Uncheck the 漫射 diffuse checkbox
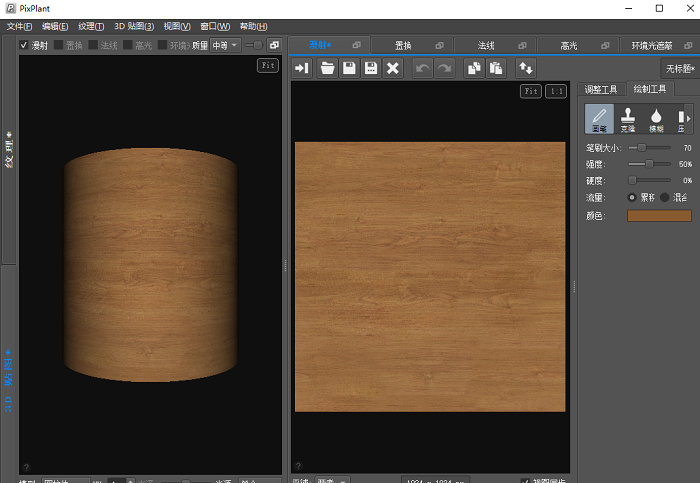700x483 pixels. click(25, 45)
